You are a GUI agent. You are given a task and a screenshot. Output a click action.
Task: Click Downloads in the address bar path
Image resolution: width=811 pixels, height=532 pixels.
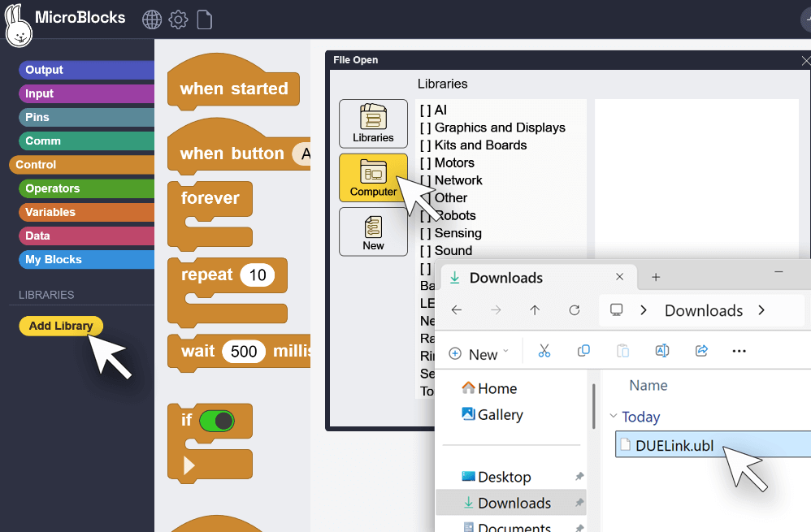point(704,311)
